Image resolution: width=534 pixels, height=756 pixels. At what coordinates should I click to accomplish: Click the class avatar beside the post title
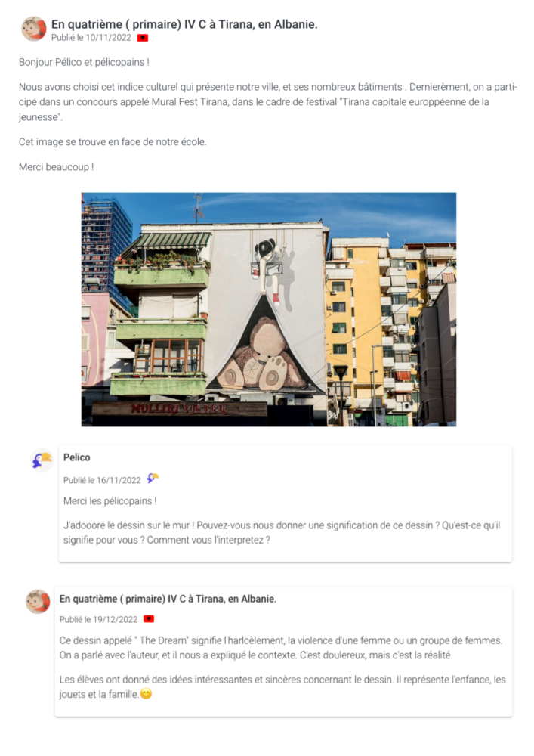pos(34,29)
